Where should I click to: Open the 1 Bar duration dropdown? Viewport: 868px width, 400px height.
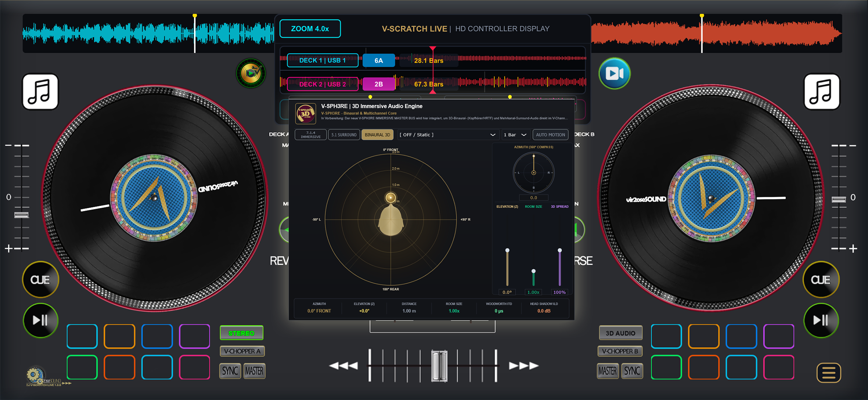pyautogui.click(x=516, y=135)
